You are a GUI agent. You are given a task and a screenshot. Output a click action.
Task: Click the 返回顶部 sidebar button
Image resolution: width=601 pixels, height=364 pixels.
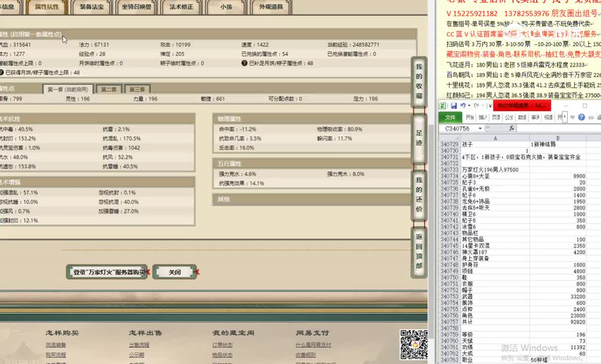[419, 253]
